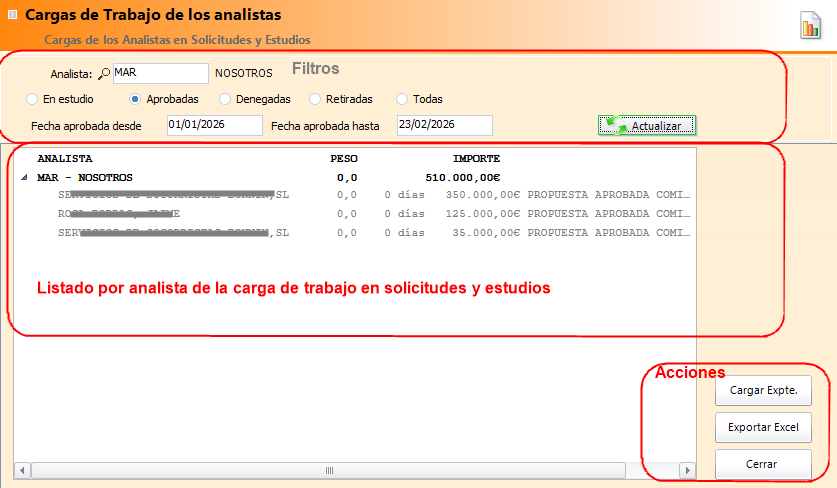Screen dimensions: 837x488
Task: Click the window icon in title bar
Action: [x=12, y=15]
